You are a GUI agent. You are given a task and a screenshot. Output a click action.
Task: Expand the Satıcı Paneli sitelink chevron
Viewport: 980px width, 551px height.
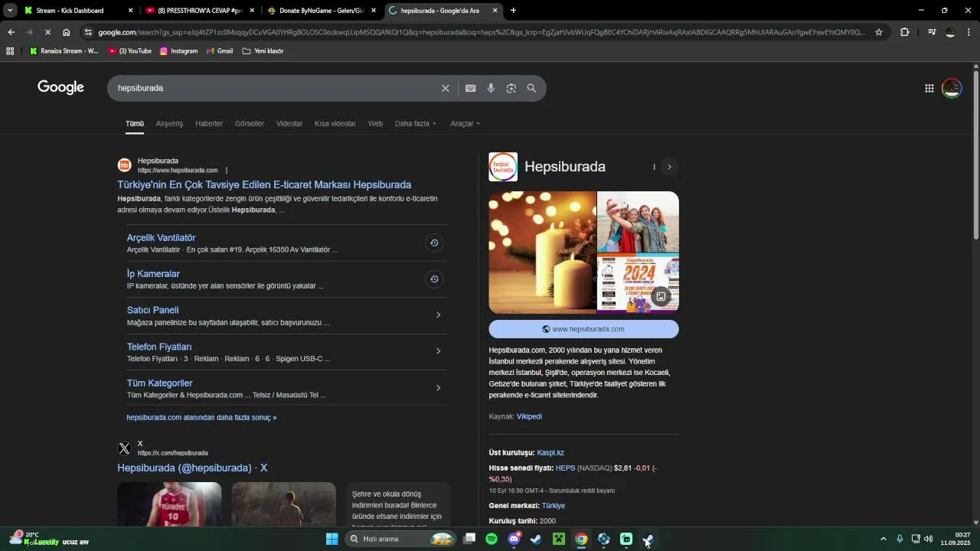pos(438,315)
